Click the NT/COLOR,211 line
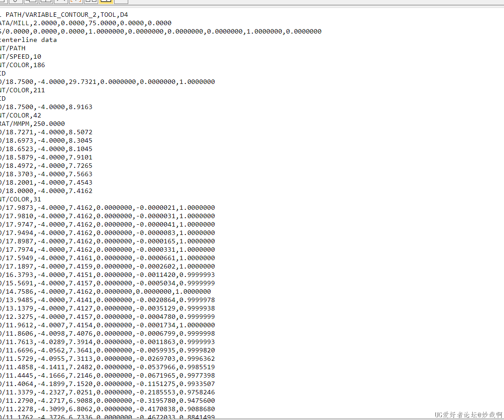Viewport: 504px width, 420px height. (x=23, y=90)
